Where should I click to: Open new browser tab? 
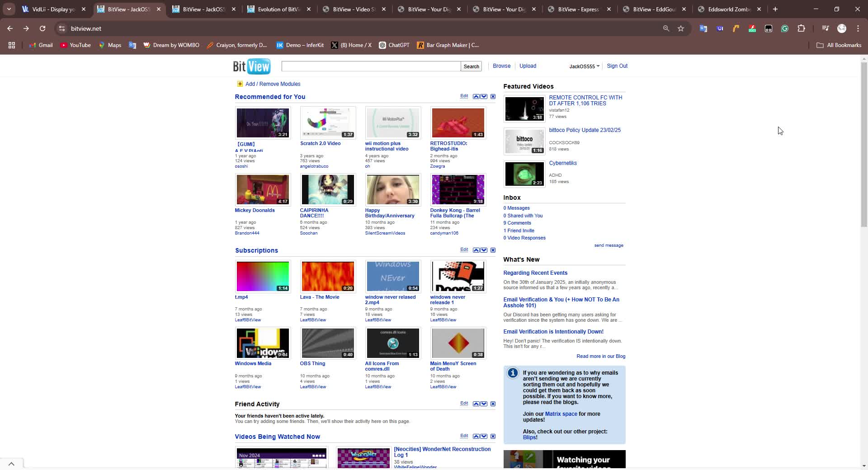(x=775, y=9)
